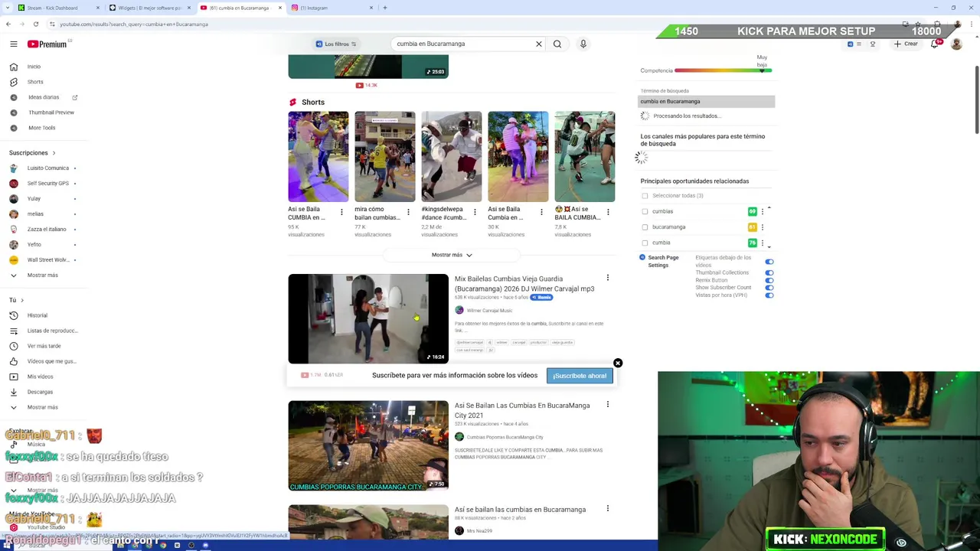Image resolution: width=980 pixels, height=551 pixels.
Task: Toggle Show Subscriber Count switch
Action: click(769, 288)
